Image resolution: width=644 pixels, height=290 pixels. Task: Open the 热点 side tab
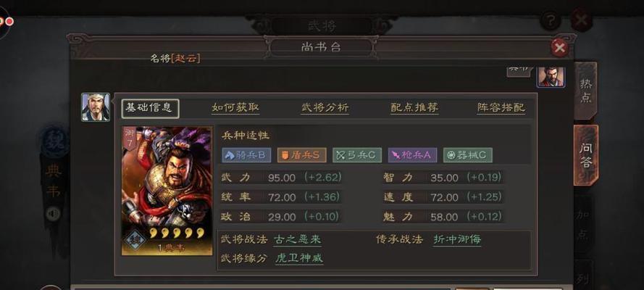(x=586, y=91)
